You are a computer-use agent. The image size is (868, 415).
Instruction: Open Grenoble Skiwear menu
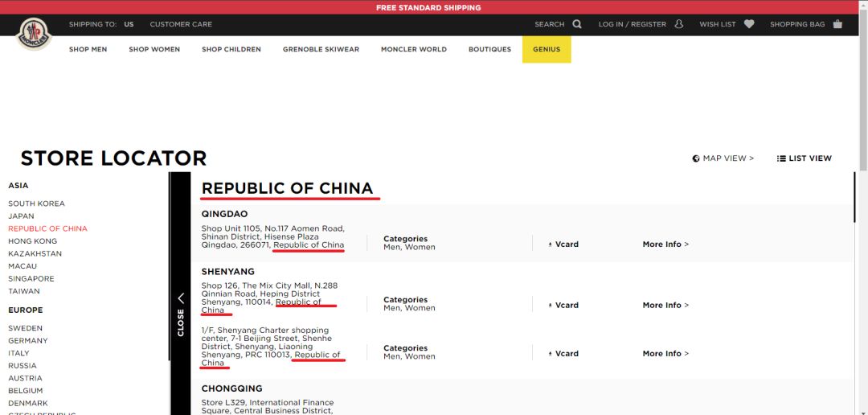(321, 49)
